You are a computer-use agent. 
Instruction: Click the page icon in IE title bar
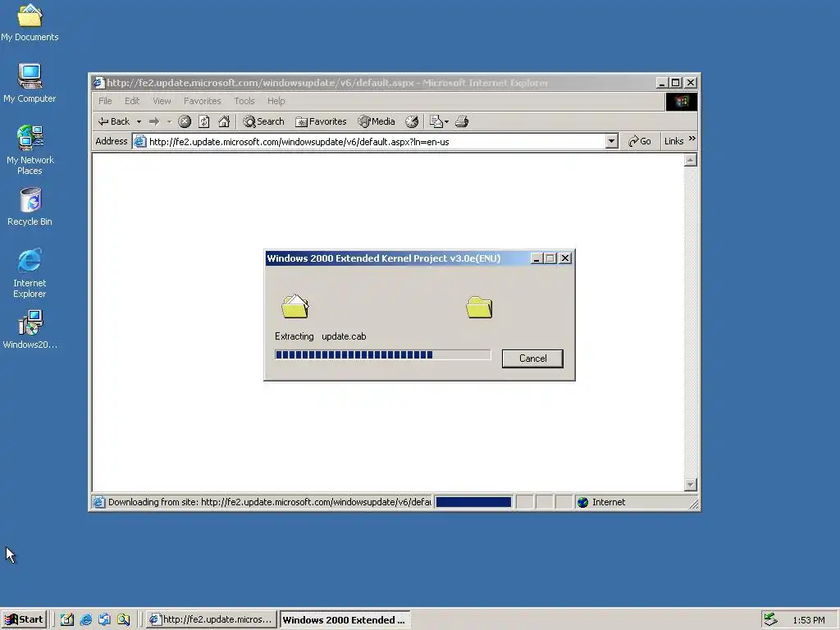pyautogui.click(x=98, y=83)
